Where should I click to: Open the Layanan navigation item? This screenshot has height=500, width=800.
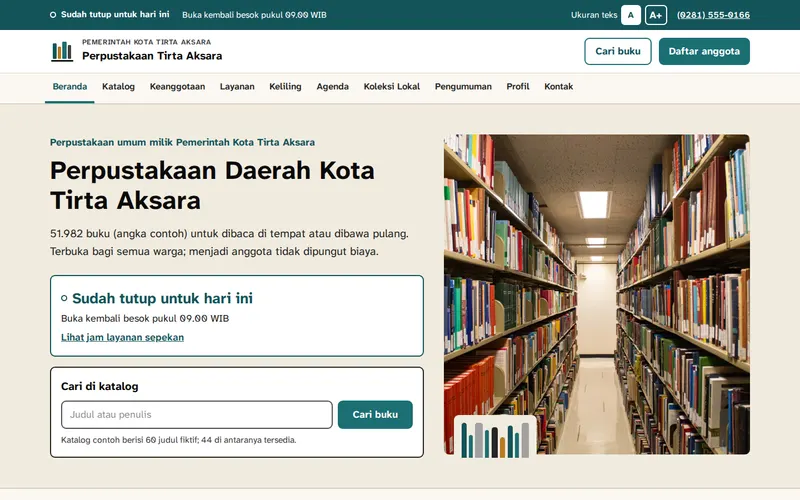pyautogui.click(x=237, y=87)
